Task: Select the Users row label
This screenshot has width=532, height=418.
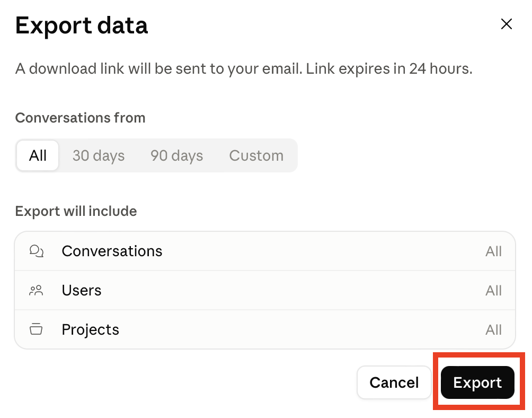Action: tap(82, 291)
